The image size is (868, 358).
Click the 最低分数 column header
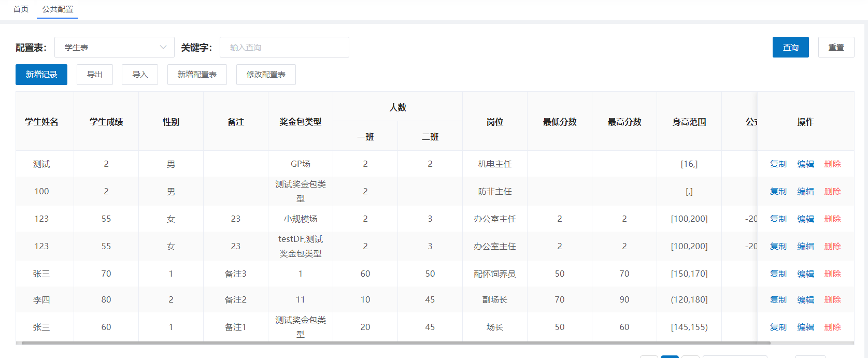(560, 122)
